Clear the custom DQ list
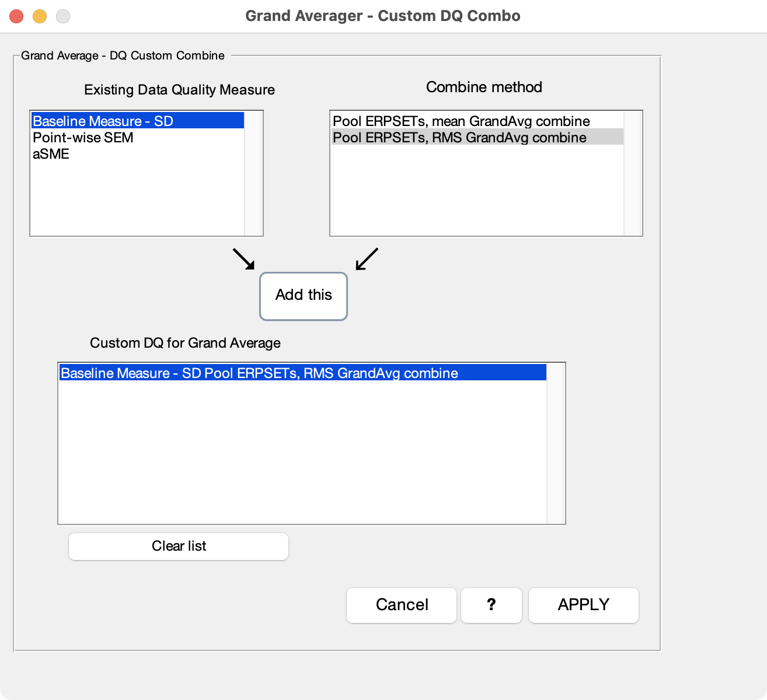This screenshot has width=767, height=700. click(179, 546)
